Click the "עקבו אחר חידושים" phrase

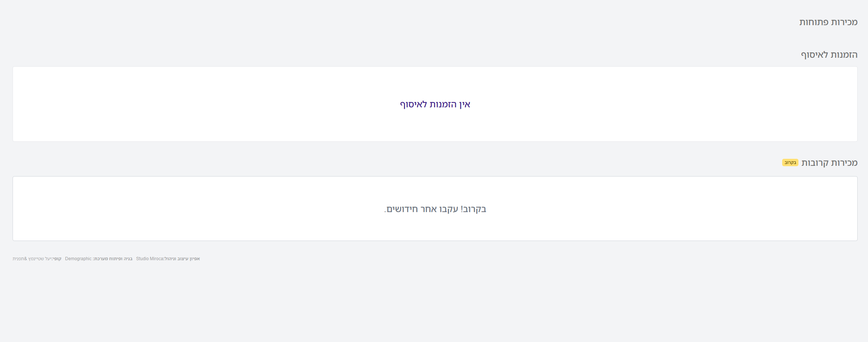(x=422, y=209)
